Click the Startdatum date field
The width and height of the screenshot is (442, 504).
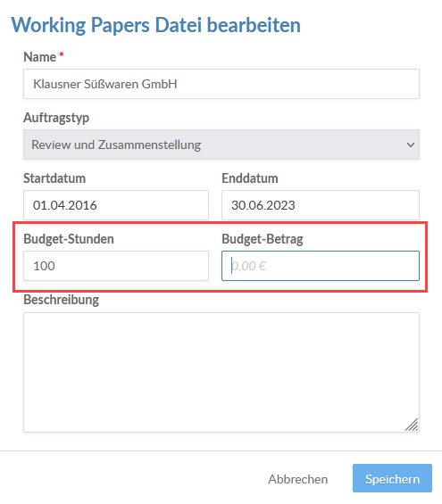[x=116, y=205]
